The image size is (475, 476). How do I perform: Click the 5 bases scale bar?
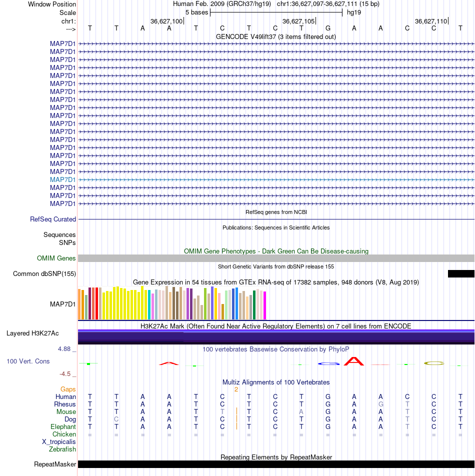[276, 12]
